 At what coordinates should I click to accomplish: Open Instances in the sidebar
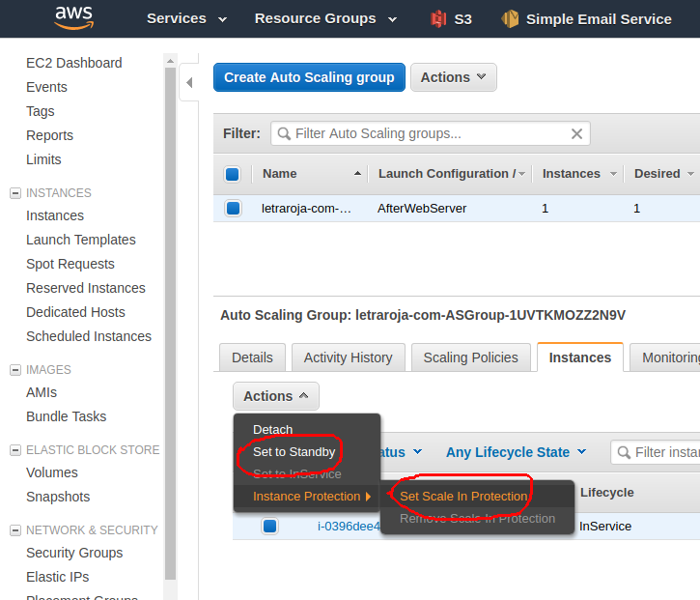click(x=55, y=215)
